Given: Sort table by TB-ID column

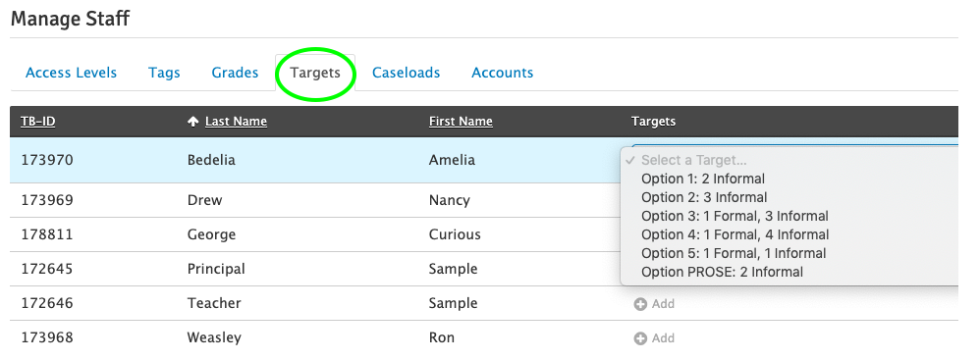Looking at the screenshot, I should pos(38,121).
